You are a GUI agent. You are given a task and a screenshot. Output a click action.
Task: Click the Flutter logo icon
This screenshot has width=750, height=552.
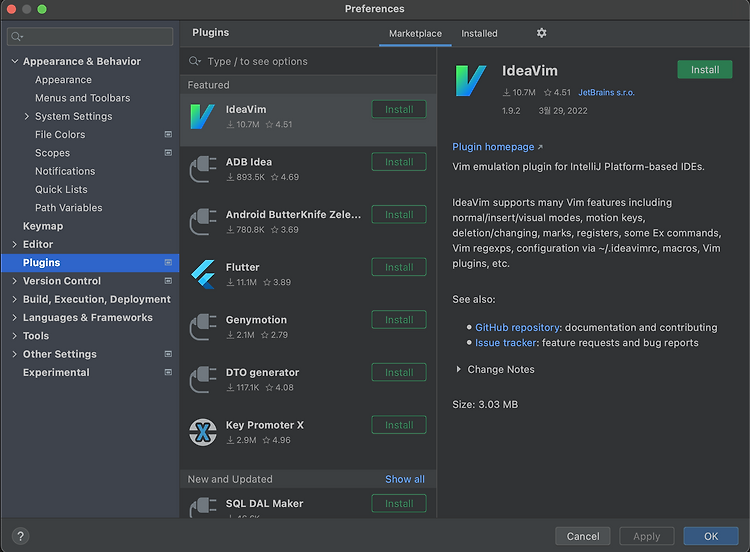click(x=203, y=275)
